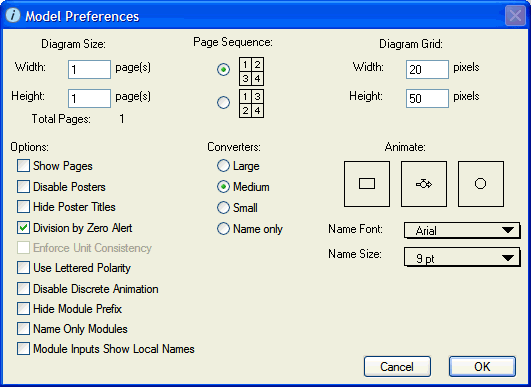Confirm preferences with OK button
Image resolution: width=531 pixels, height=387 pixels.
coord(482,366)
